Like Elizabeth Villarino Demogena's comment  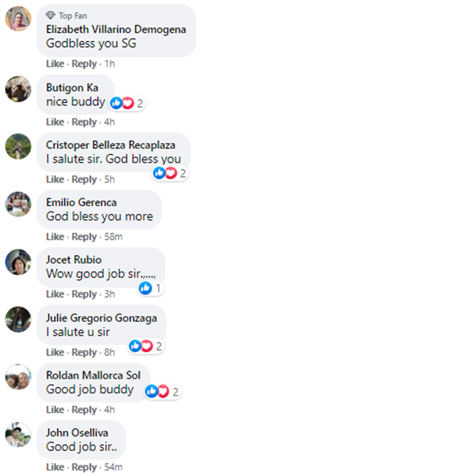(x=55, y=64)
